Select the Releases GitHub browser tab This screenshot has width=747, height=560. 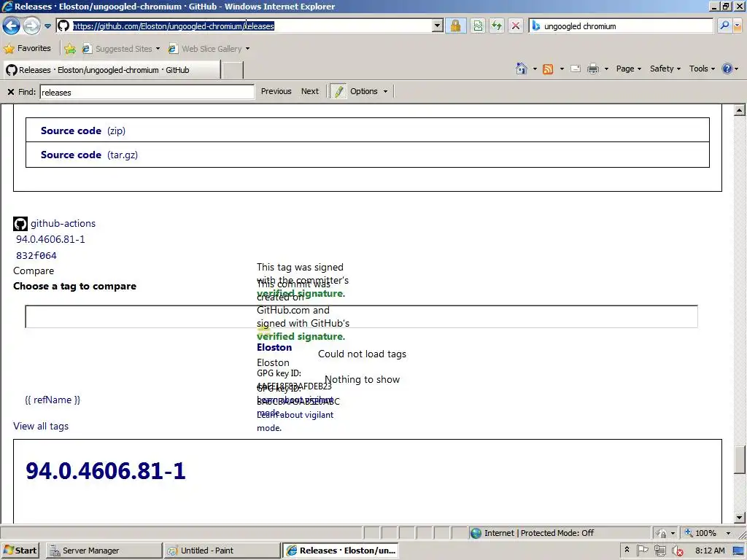tap(112, 70)
